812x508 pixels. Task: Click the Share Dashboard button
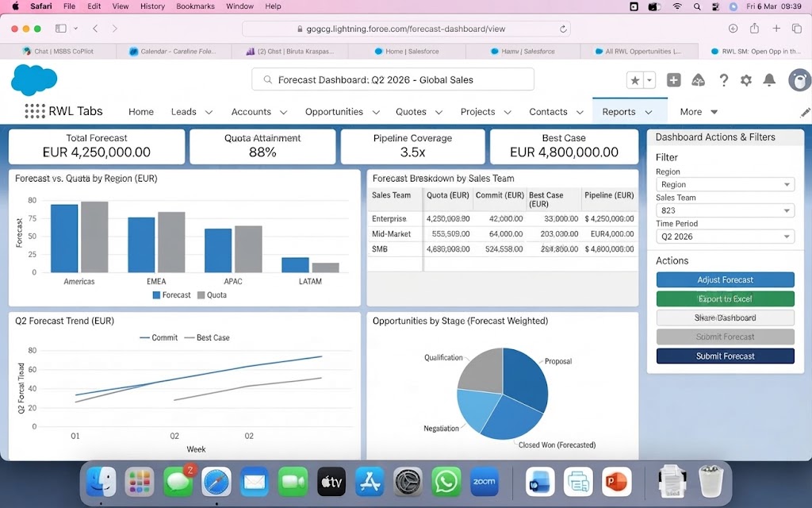tap(725, 317)
